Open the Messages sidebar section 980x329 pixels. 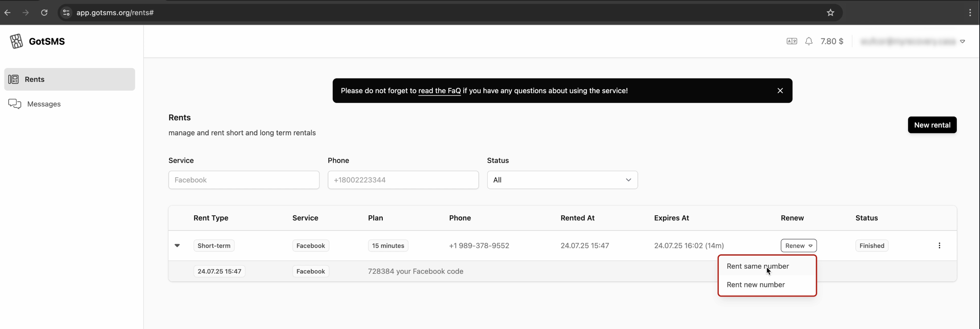[70, 104]
